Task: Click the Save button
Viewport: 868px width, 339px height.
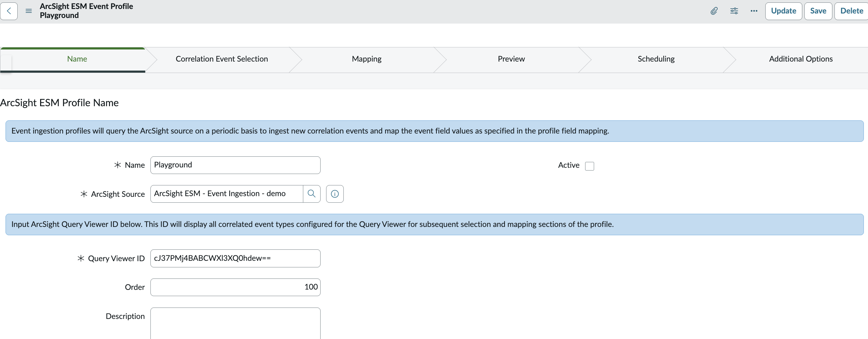Action: click(x=818, y=11)
